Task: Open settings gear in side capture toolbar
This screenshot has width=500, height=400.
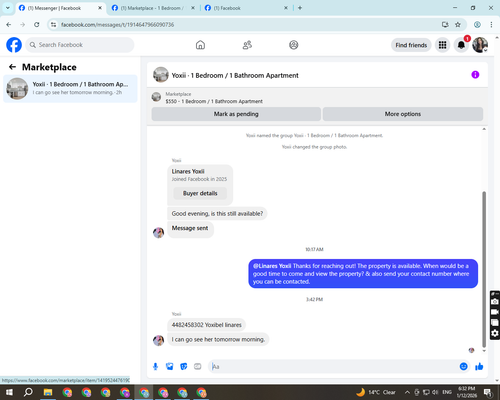Action: (x=495, y=333)
